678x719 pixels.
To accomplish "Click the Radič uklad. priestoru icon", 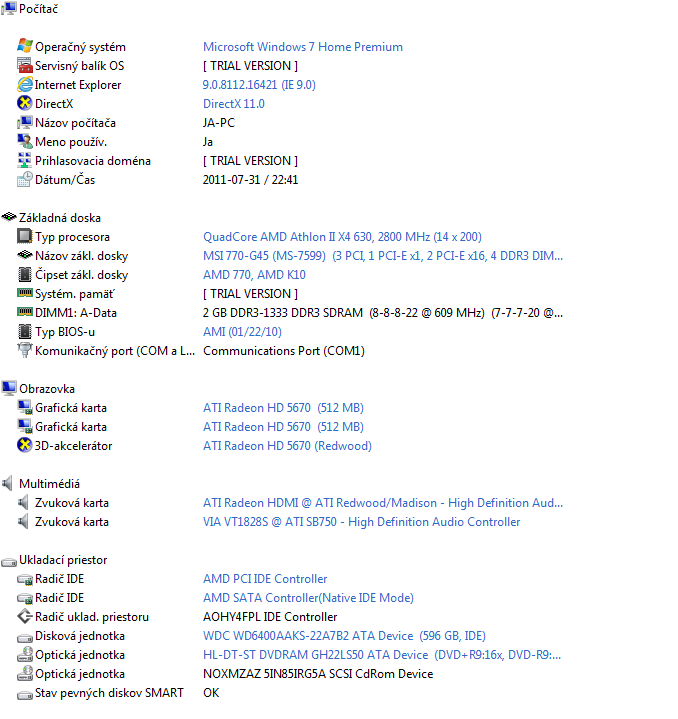I will tap(25, 616).
